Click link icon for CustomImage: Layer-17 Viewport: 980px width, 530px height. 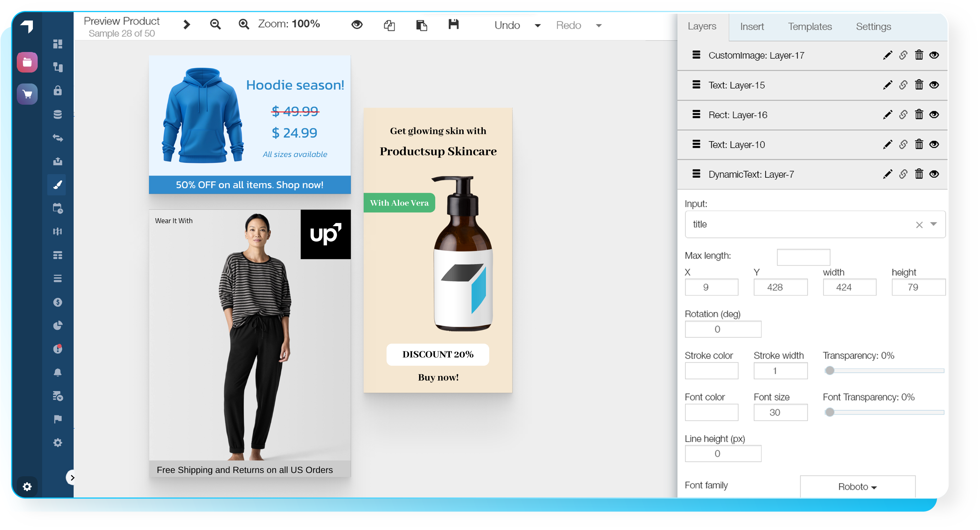tap(903, 55)
